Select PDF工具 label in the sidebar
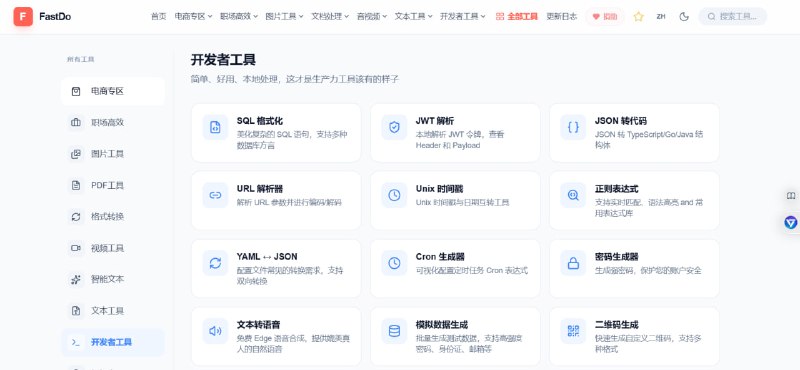800x370 pixels. click(108, 185)
